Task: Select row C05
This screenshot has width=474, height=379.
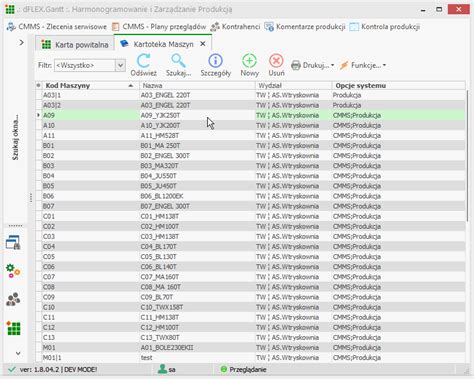Action: (250, 257)
